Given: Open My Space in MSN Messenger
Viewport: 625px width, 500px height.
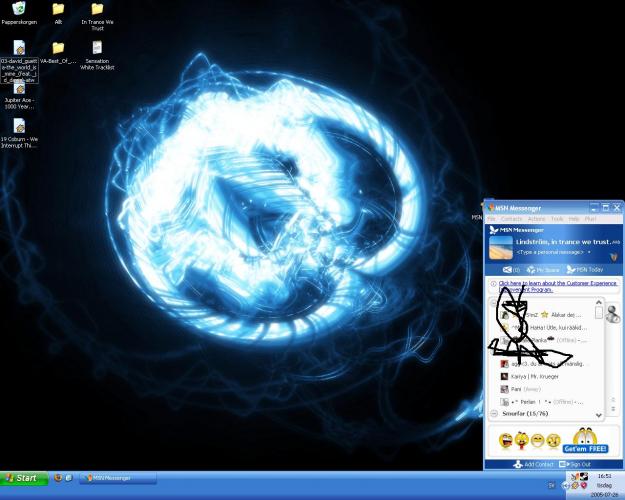Looking at the screenshot, I should click(542, 270).
